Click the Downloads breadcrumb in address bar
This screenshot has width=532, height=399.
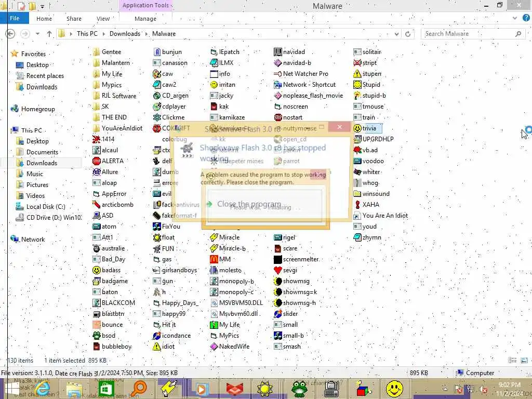[125, 34]
